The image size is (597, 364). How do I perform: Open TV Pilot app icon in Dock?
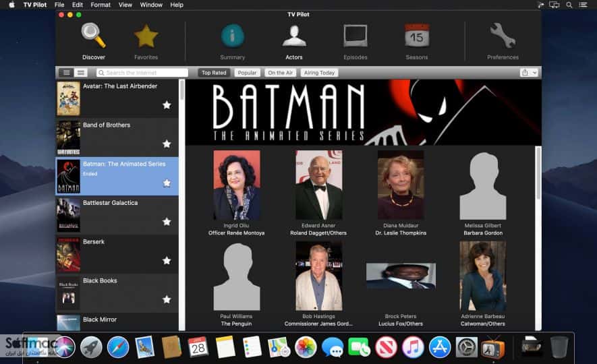pyautogui.click(x=493, y=347)
